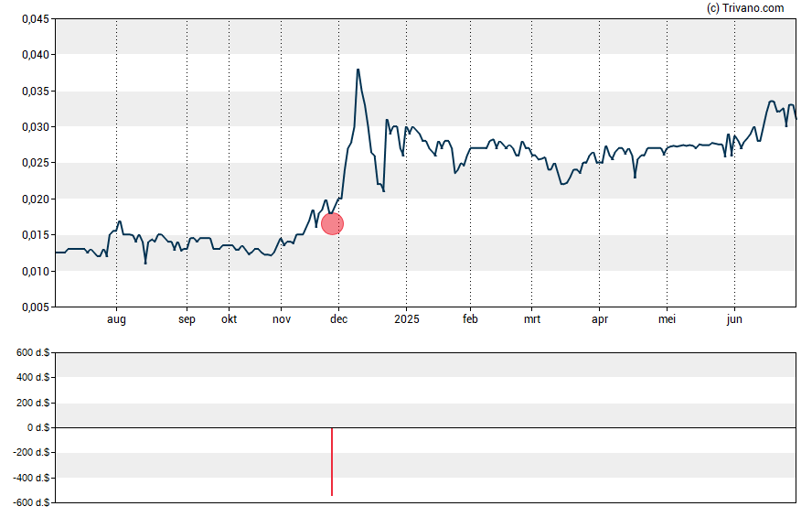Image resolution: width=812 pixels, height=517 pixels.
Task: Select the 'sep' month label
Action: (187, 319)
